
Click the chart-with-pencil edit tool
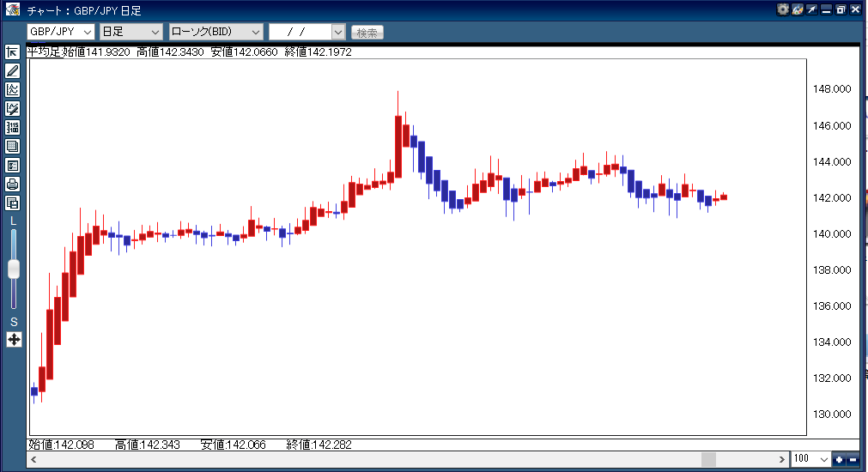tap(13, 108)
